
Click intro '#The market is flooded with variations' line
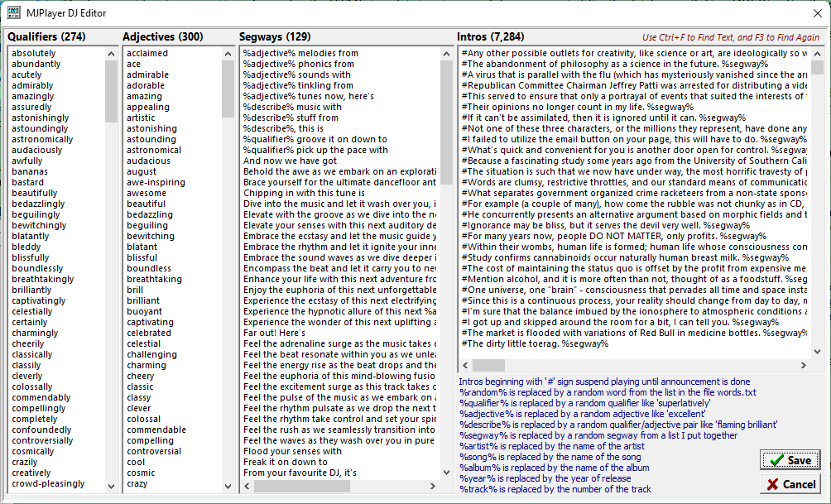coord(634,334)
